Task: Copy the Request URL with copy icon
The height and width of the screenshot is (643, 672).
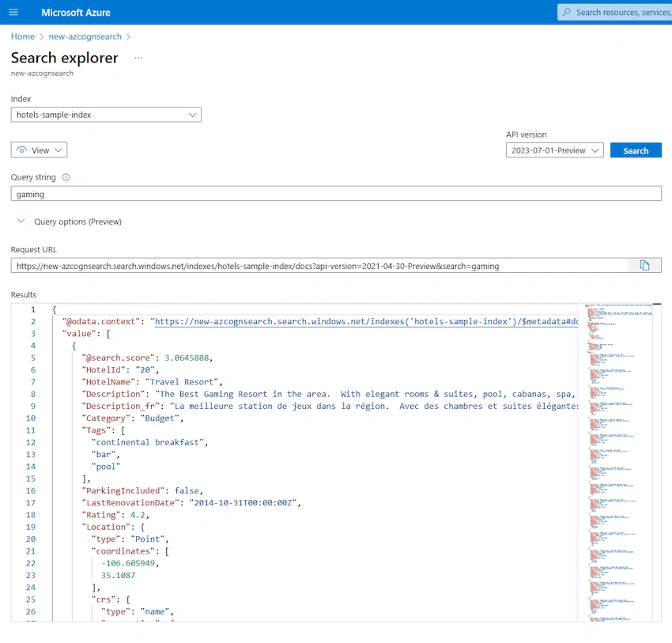Action: [644, 265]
